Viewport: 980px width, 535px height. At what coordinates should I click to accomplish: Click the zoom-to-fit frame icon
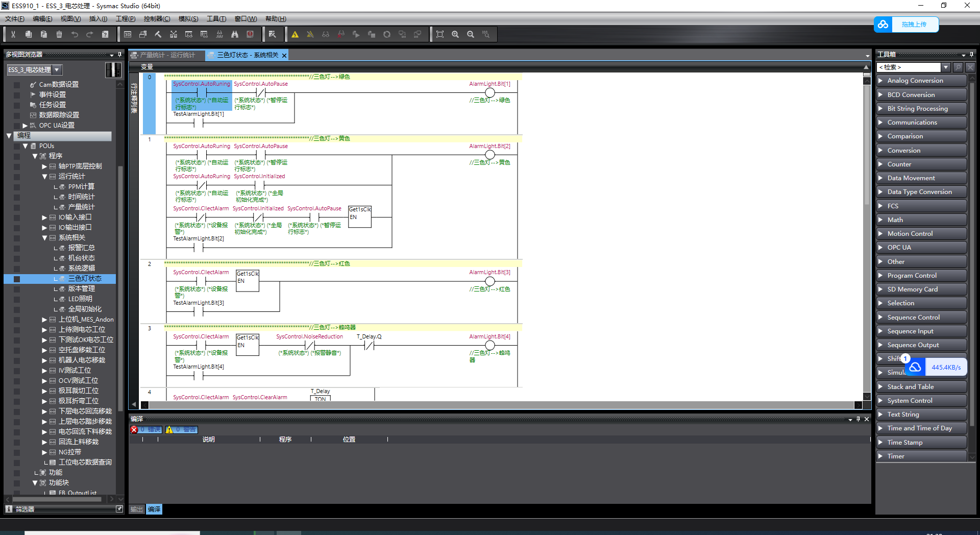point(440,34)
